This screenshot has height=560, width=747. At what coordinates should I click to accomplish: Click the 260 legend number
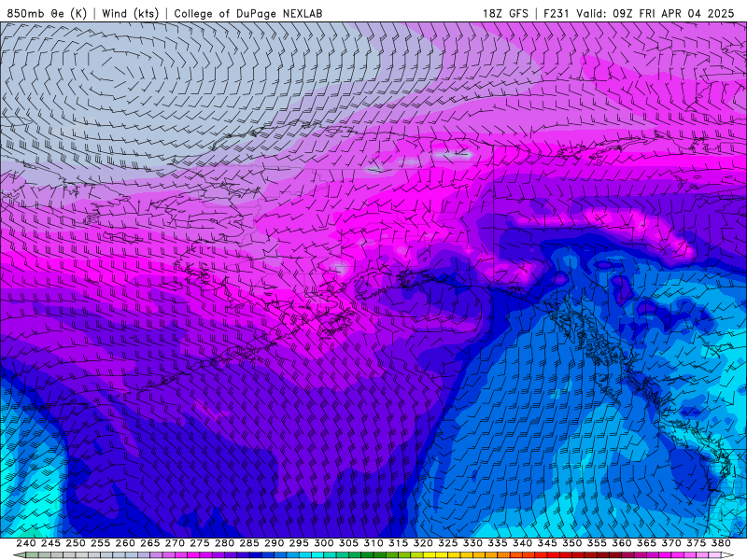coord(125,543)
